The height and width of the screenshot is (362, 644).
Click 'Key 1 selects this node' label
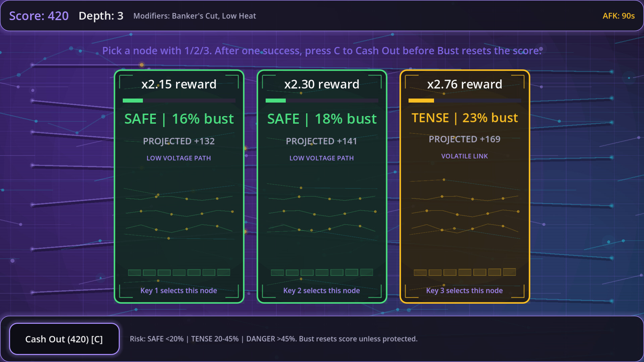179,291
